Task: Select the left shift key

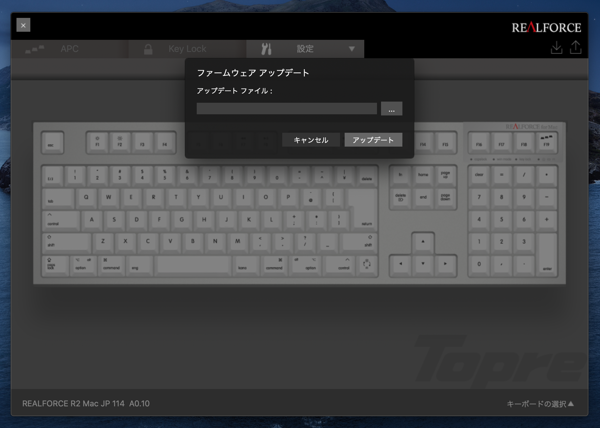Action: tap(67, 242)
